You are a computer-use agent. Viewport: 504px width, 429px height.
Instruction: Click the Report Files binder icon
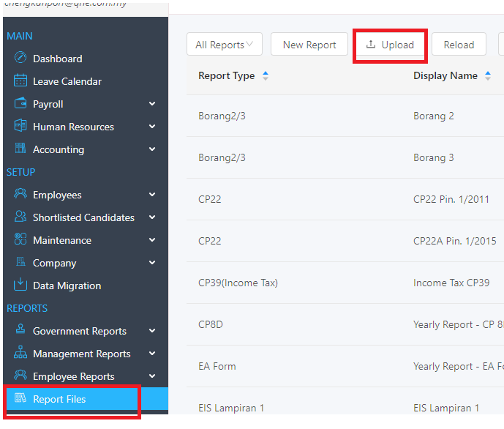(x=20, y=398)
